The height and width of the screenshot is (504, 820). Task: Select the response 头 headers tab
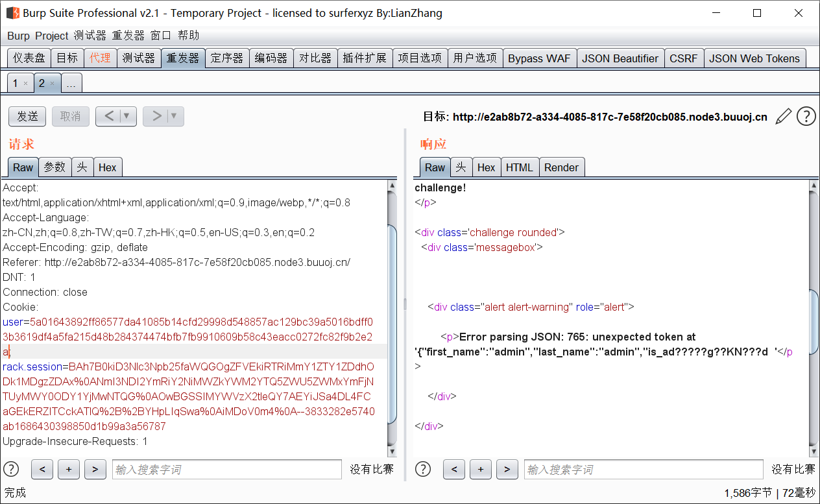461,167
